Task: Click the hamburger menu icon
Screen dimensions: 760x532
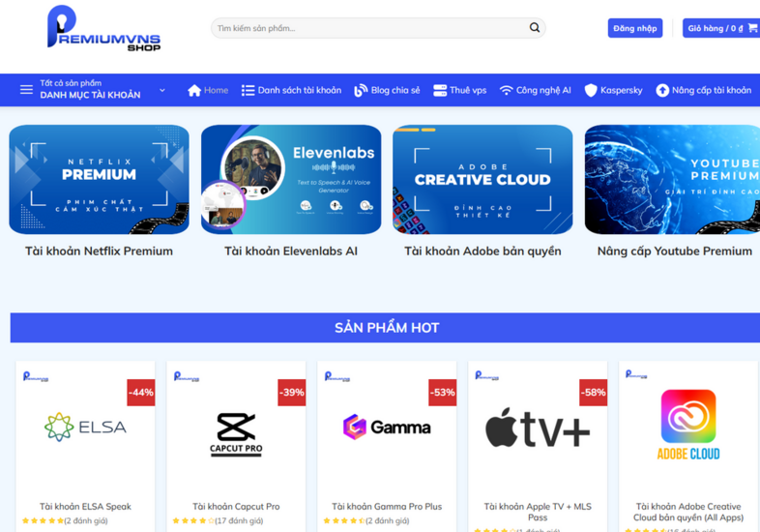Action: click(x=26, y=90)
